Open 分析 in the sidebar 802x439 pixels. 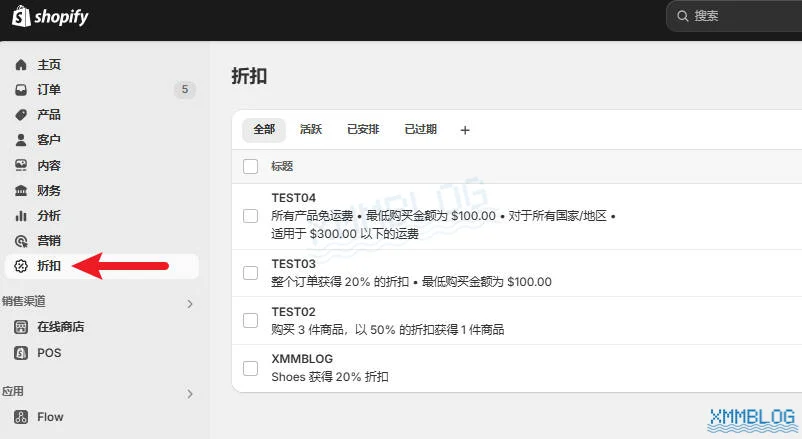pyautogui.click(x=49, y=215)
